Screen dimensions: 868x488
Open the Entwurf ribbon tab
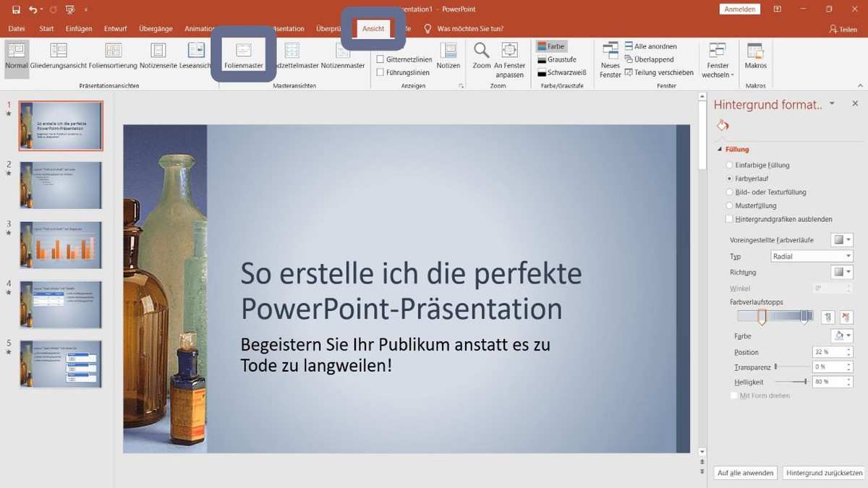115,29
